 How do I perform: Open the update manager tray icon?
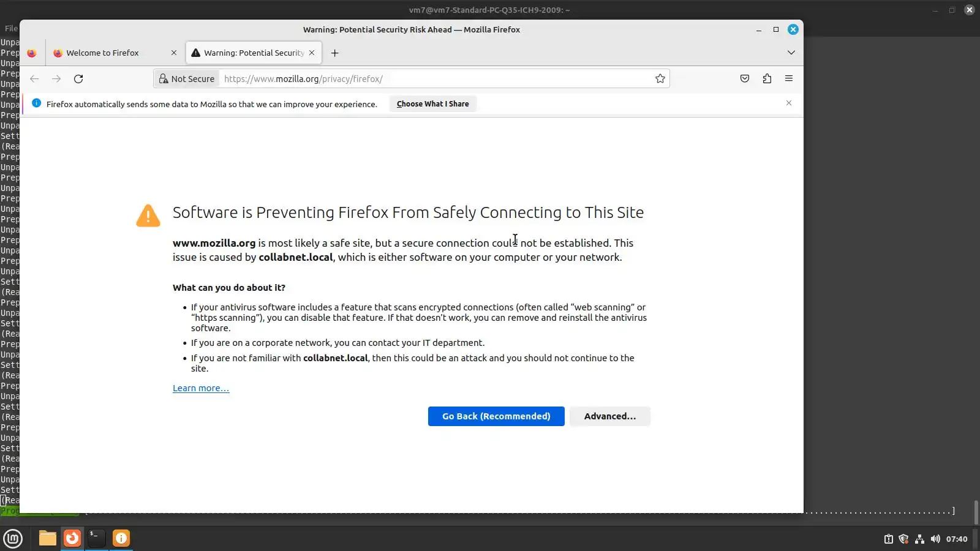point(888,539)
